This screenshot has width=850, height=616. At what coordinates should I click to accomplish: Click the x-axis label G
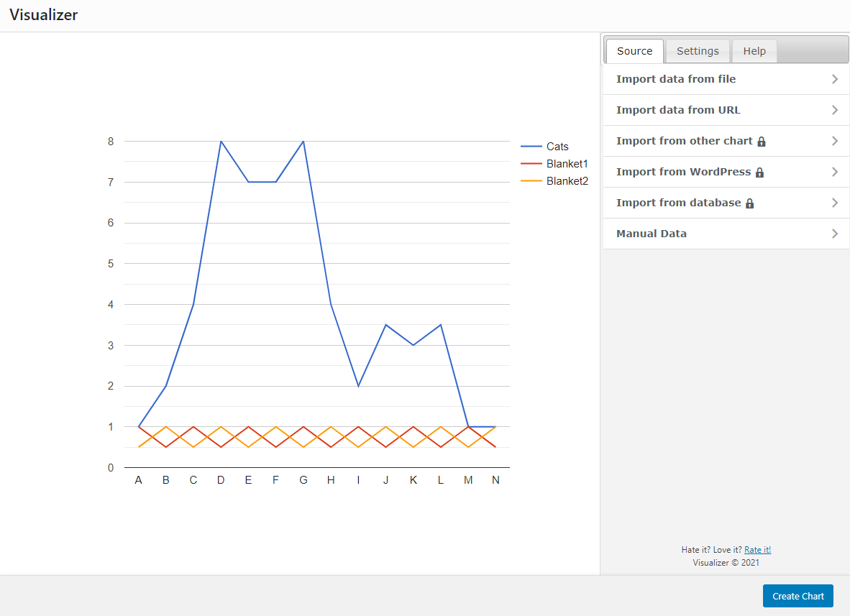coord(303,479)
